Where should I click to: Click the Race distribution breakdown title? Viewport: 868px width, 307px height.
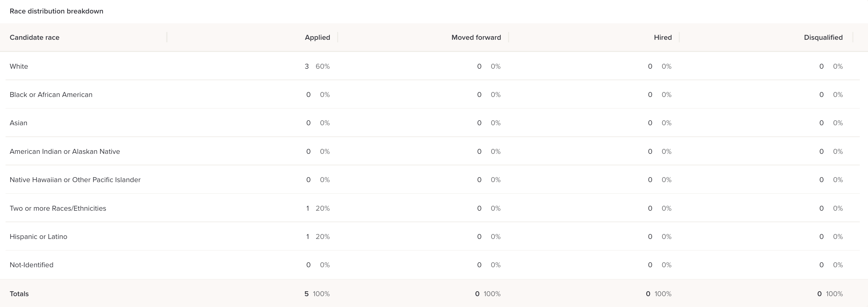(x=56, y=11)
